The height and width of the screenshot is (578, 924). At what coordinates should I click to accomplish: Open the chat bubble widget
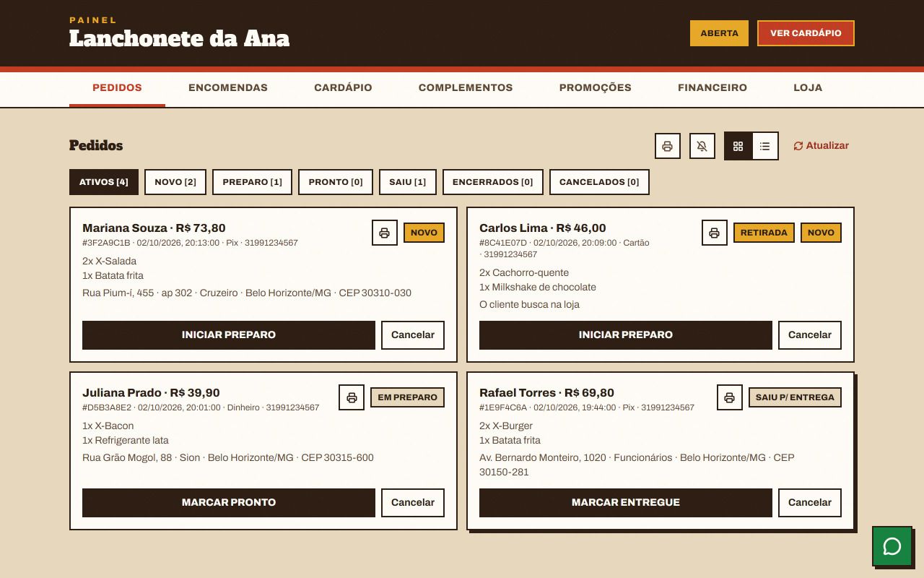[x=892, y=546]
